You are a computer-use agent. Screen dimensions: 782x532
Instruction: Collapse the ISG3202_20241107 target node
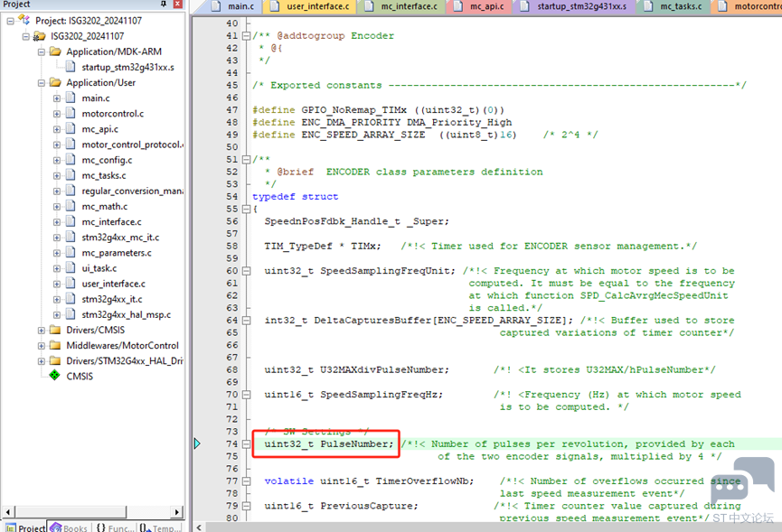coord(25,36)
